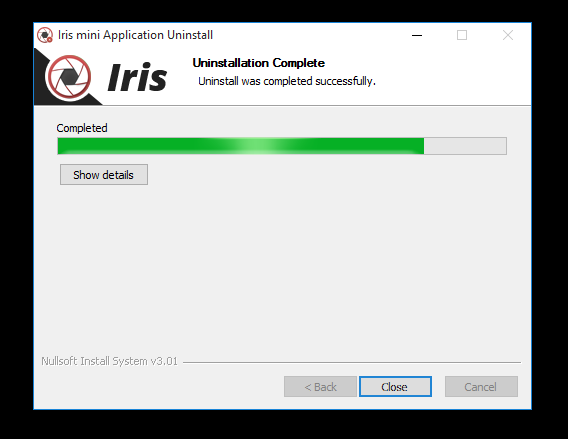Click the bold Iris wordmark in header

[x=137, y=77]
